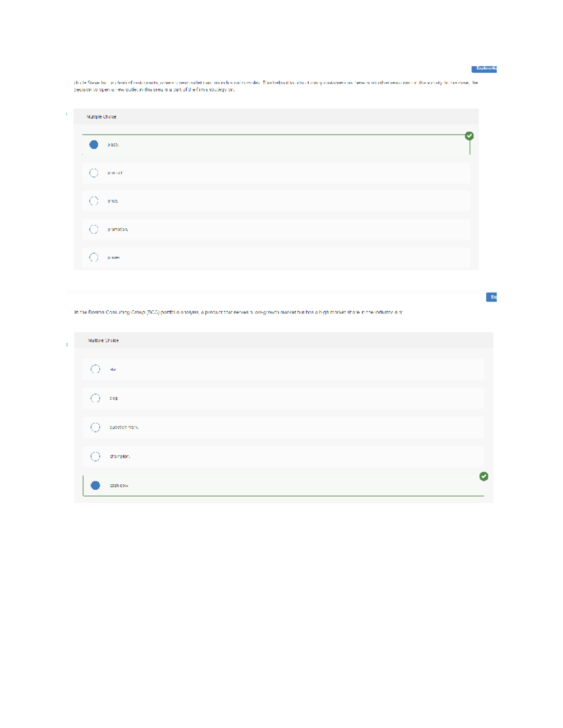Click the green checkmark beside cash cow
The width and height of the screenshot is (563, 728).
485,476
